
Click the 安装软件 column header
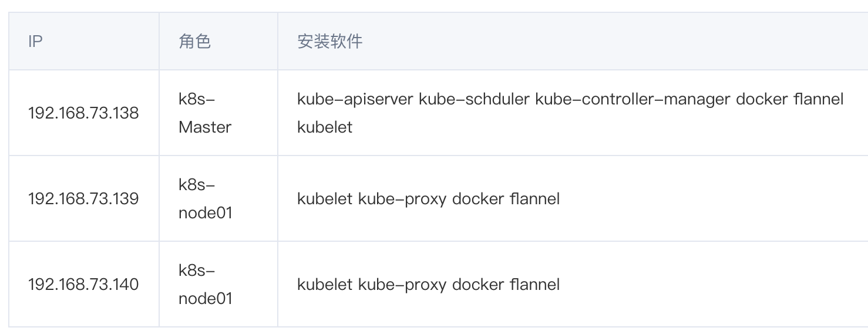[x=330, y=42]
